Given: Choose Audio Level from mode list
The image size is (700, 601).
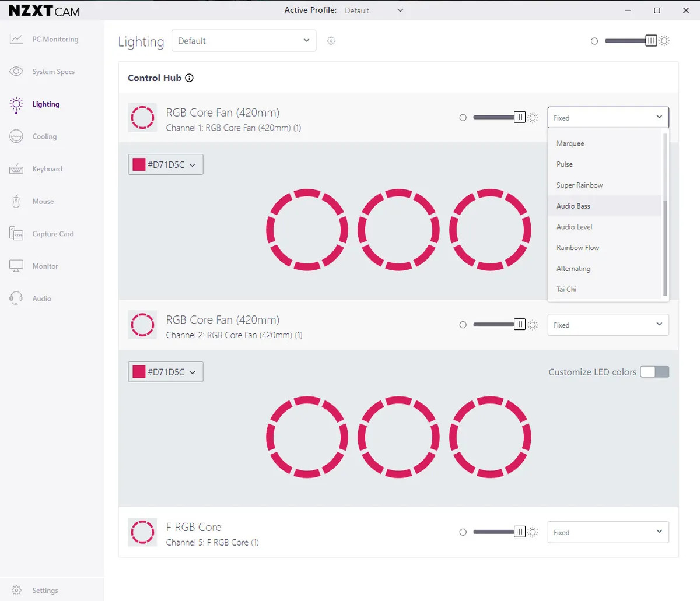Looking at the screenshot, I should 574,227.
